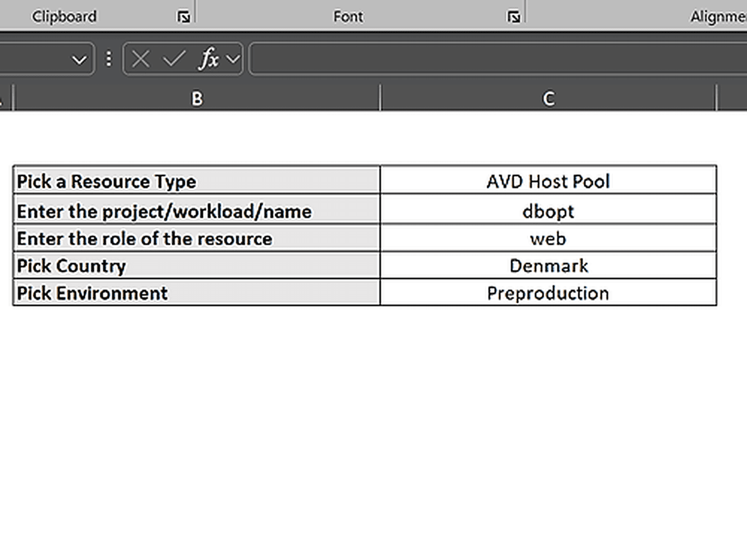Select the 'AVD Host Pool' cell
Screen dimensions: 747x560
(548, 180)
